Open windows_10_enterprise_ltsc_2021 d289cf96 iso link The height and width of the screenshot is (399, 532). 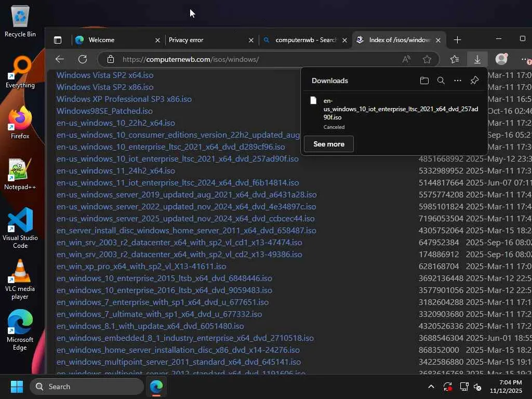pos(170,147)
